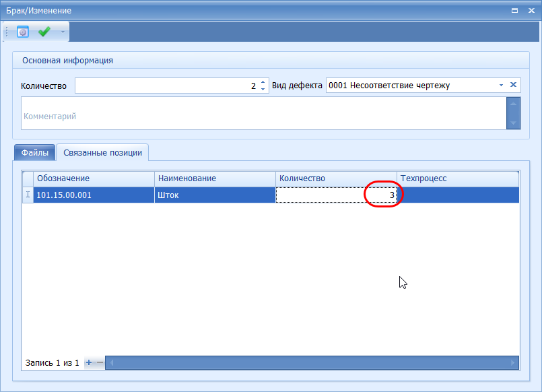The image size is (542, 392).
Task: Select the row indicator for 101.15.00.001
Action: 28,195
